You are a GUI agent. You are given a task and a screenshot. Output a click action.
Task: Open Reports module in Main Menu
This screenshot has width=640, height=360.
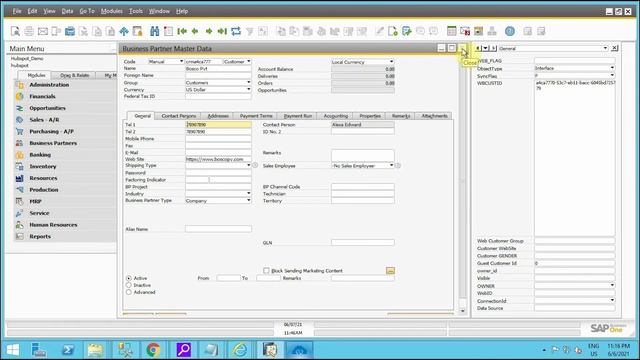40,236
